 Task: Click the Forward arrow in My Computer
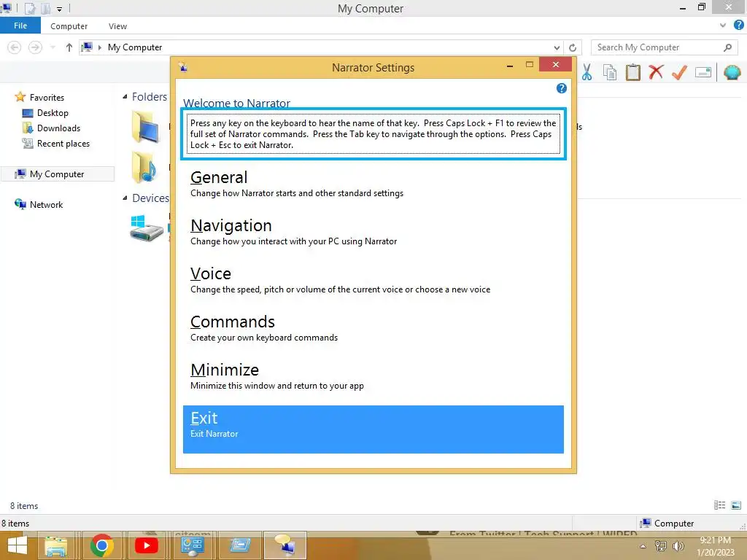[x=35, y=47]
